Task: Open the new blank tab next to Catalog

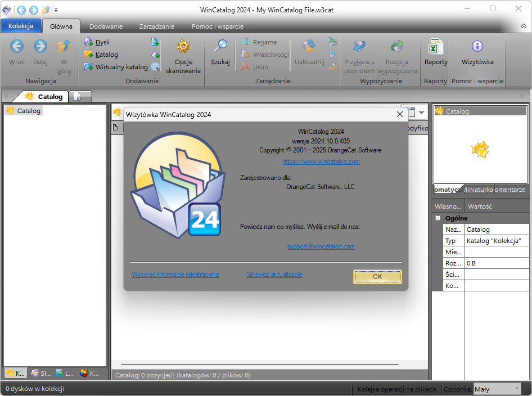Action: [79, 97]
